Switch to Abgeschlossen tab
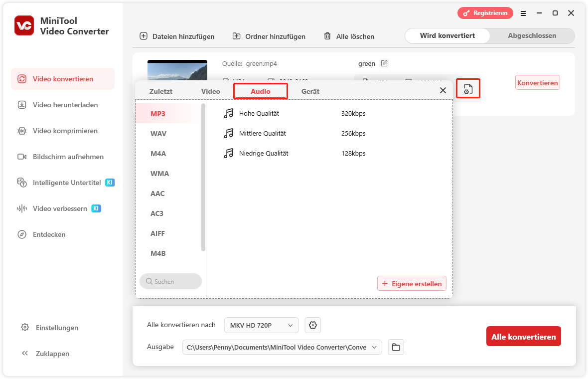Screen dimensions: 588x379 tap(532, 35)
